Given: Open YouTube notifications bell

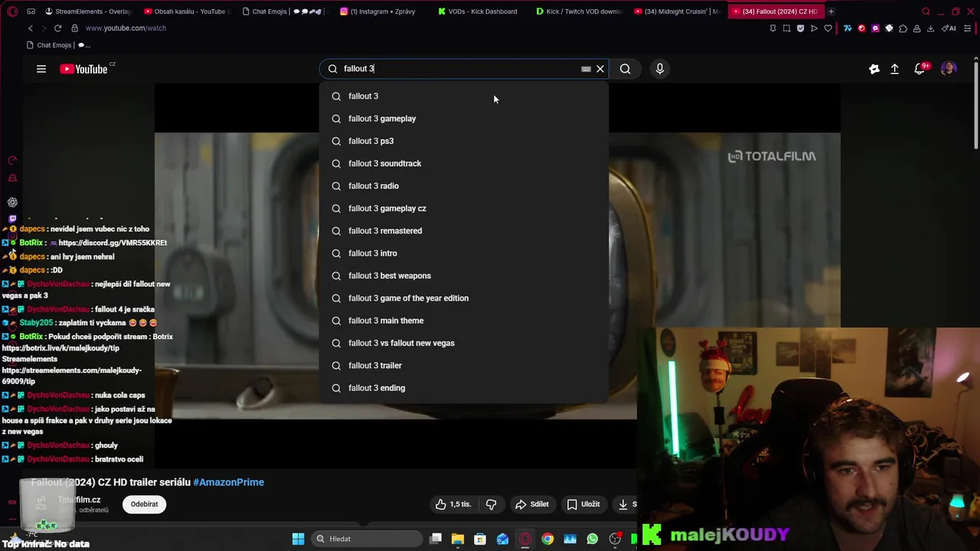Looking at the screenshot, I should click(920, 69).
